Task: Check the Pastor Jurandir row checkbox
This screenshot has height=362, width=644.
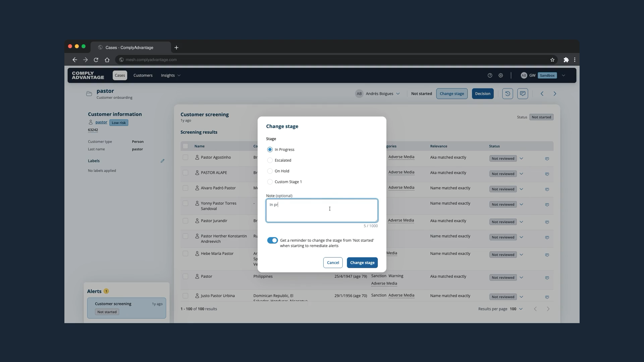Action: pyautogui.click(x=185, y=221)
